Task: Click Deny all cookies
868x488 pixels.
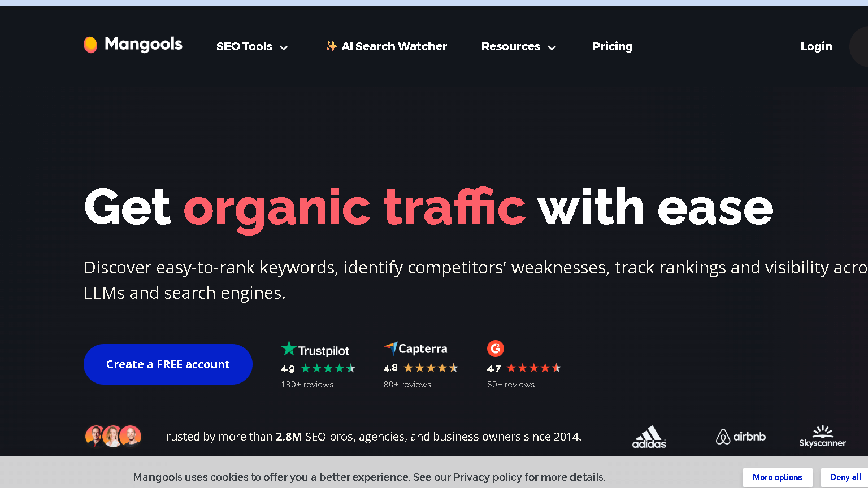Action: (845, 477)
